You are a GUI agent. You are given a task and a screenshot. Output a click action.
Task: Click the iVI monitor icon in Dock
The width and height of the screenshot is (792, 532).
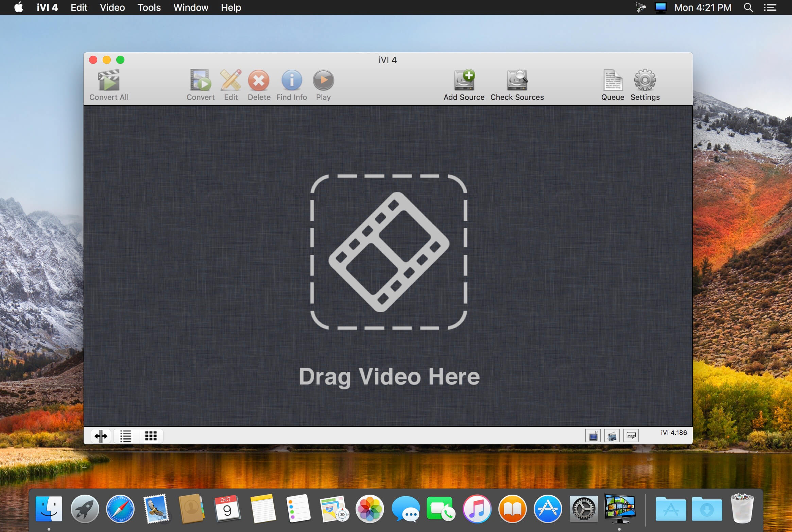click(619, 509)
